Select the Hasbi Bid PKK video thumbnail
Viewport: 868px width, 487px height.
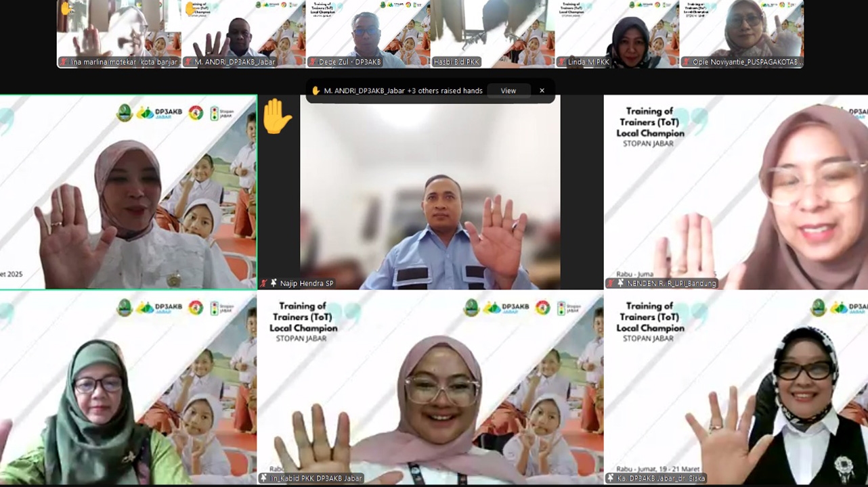pyautogui.click(x=492, y=30)
